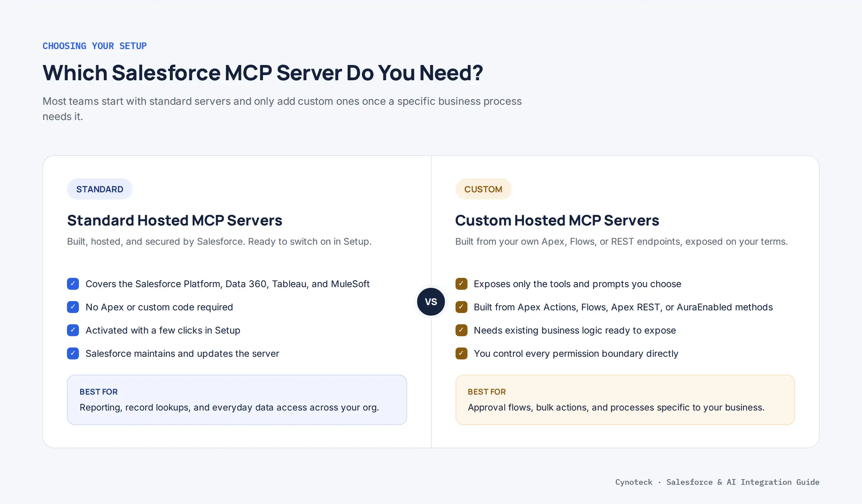The image size is (862, 504).
Task: Click 'Reporting, record lookups, and everyday data access' text
Action: tap(229, 408)
